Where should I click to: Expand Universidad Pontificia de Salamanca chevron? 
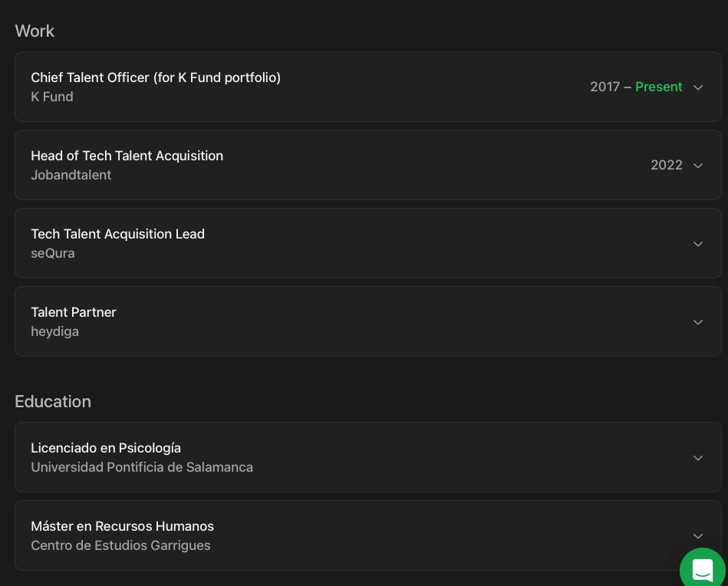pyautogui.click(x=697, y=458)
